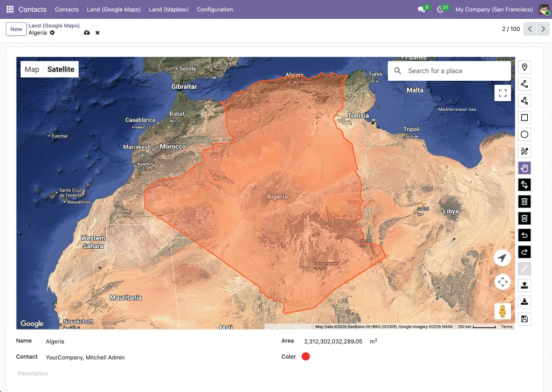Viewport: 552px width, 392px height.
Task: Click the cloud save record icon
Action: click(x=87, y=32)
